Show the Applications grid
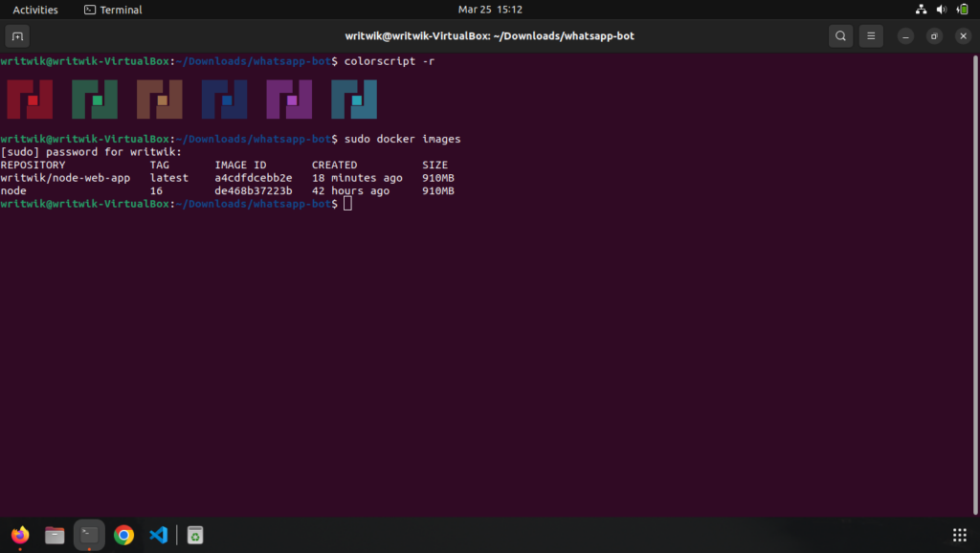 pyautogui.click(x=961, y=535)
